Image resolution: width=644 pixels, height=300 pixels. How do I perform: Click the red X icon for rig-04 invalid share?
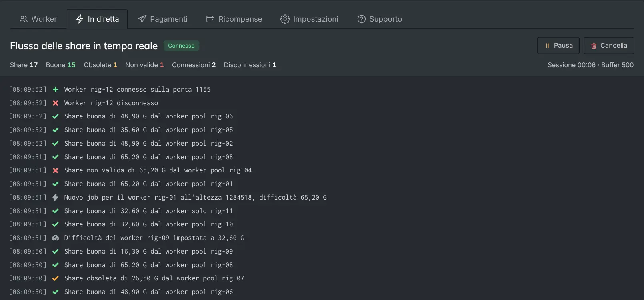(x=56, y=170)
